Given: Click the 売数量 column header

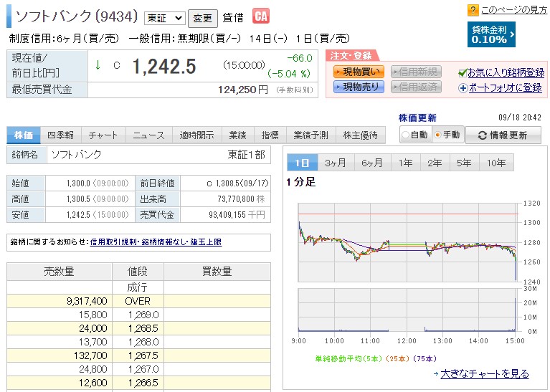Looking at the screenshot, I should click(60, 272).
